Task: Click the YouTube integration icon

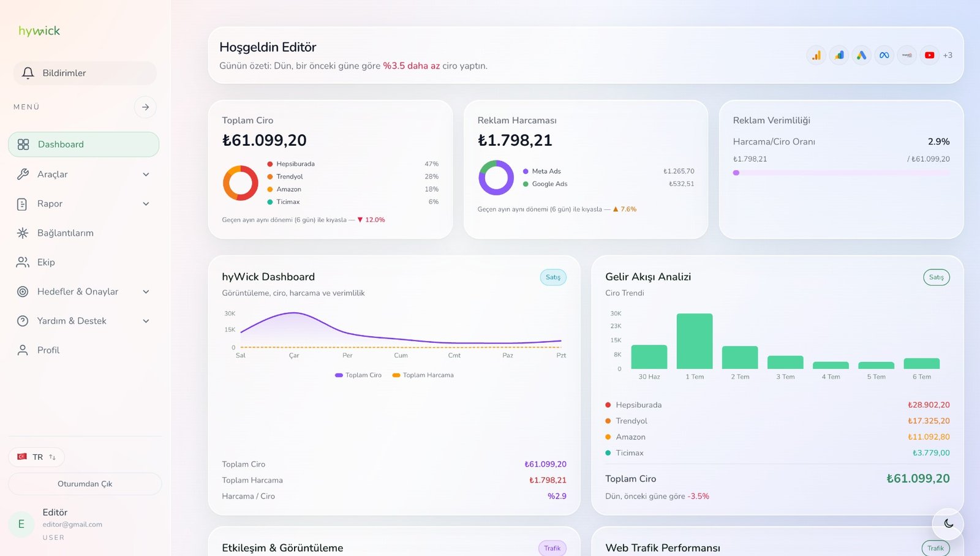Action: pos(930,55)
